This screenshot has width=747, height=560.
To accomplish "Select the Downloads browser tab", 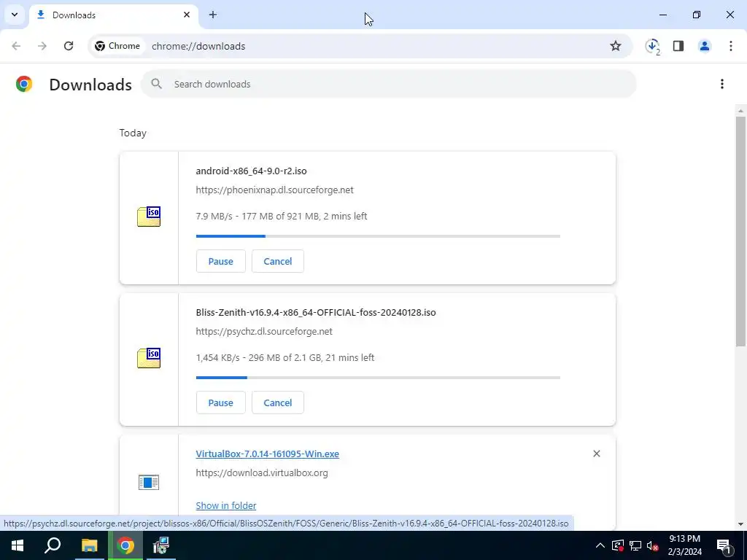I will click(x=113, y=15).
